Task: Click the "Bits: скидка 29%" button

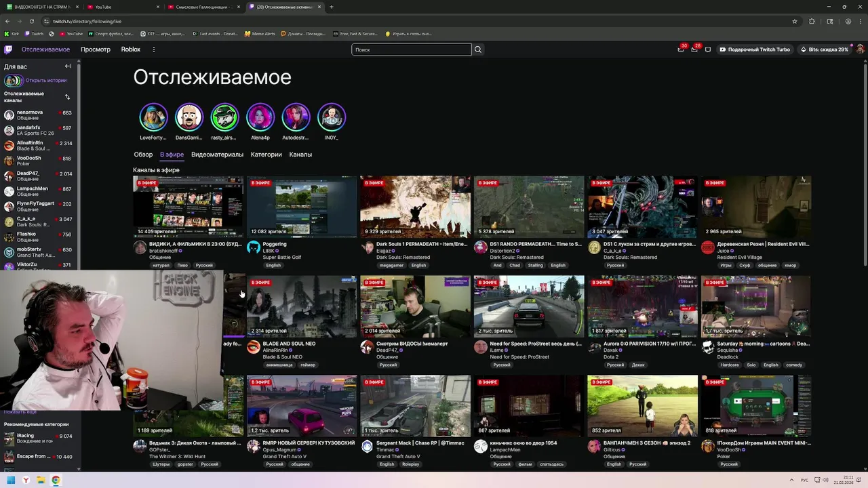Action: click(824, 49)
